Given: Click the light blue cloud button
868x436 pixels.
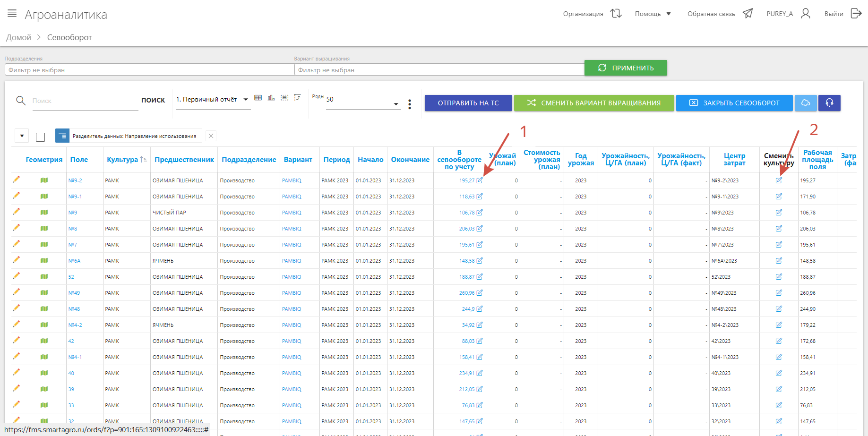Looking at the screenshot, I should coord(806,103).
